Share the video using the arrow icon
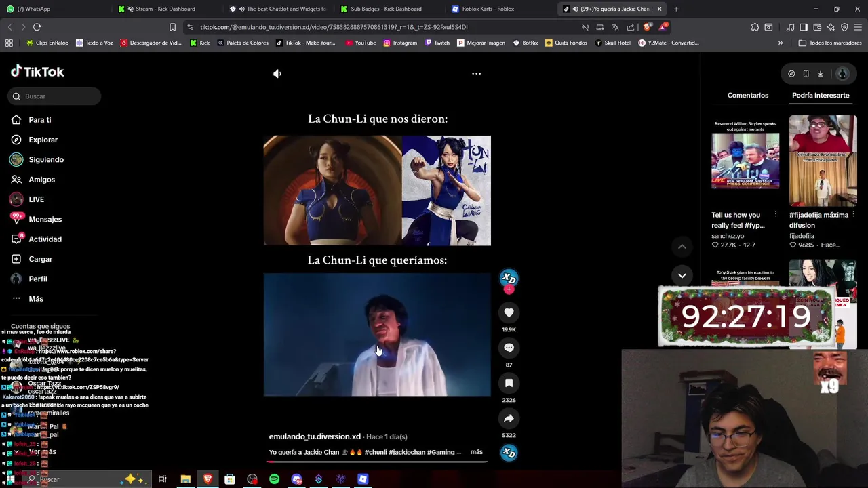This screenshot has width=868, height=488. tap(509, 418)
